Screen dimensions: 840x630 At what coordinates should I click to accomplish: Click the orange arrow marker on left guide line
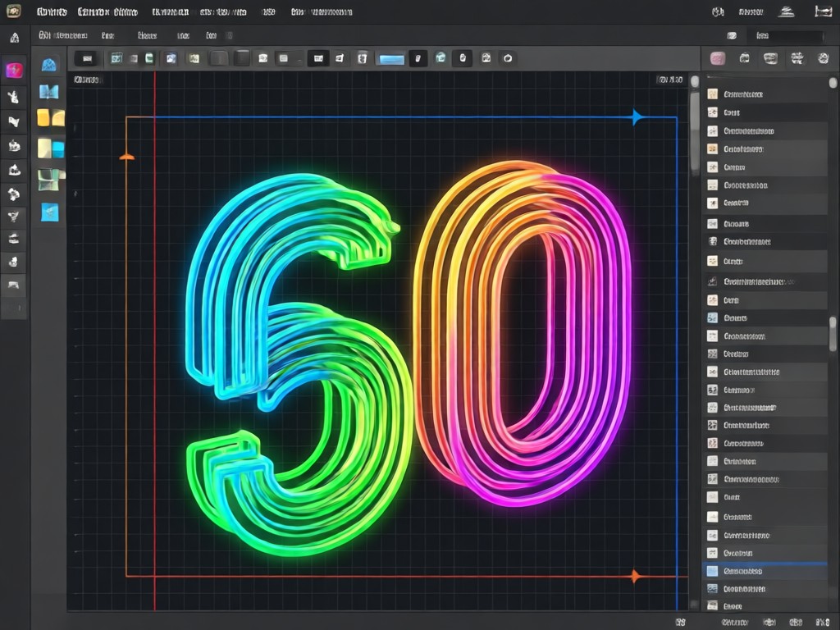(x=127, y=157)
